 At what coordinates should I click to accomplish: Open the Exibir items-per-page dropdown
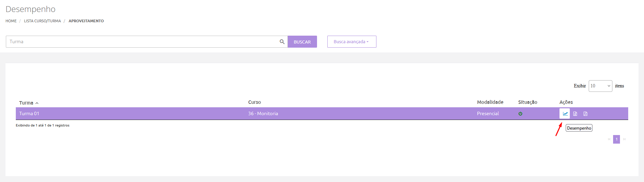600,86
